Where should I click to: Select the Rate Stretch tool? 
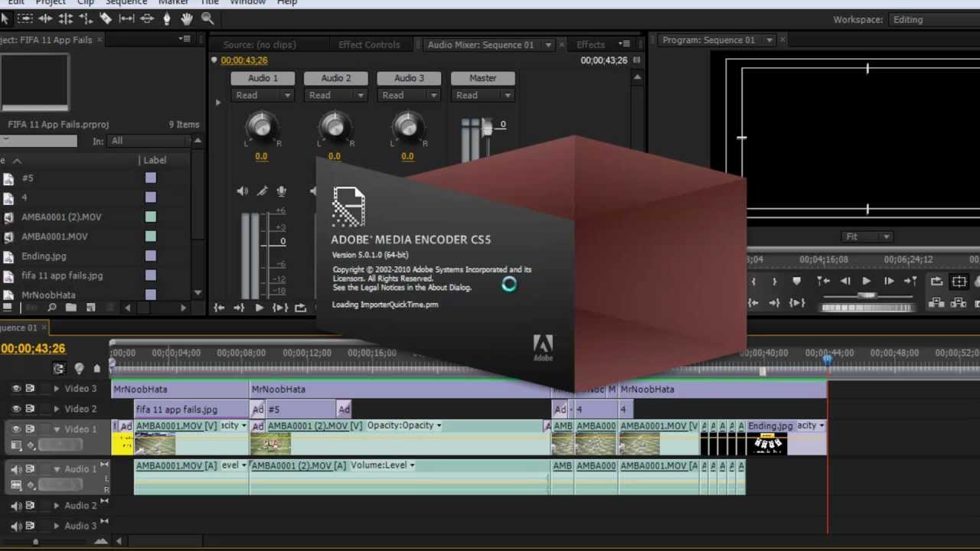click(x=86, y=18)
